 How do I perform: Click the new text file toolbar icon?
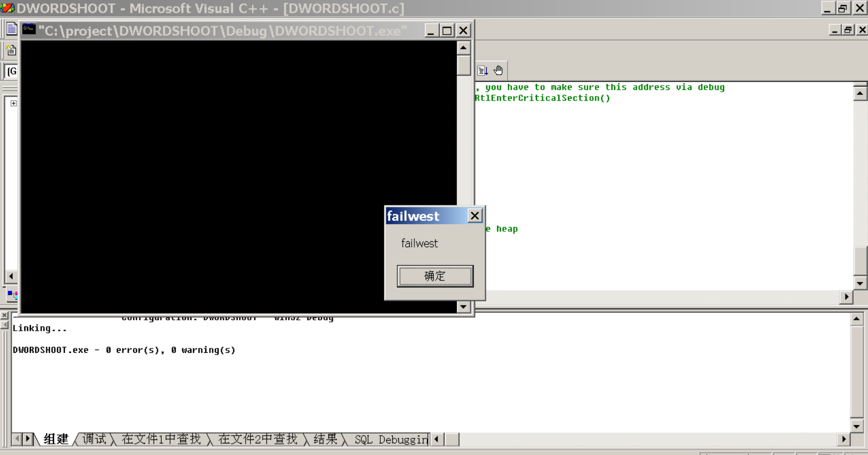point(11,51)
